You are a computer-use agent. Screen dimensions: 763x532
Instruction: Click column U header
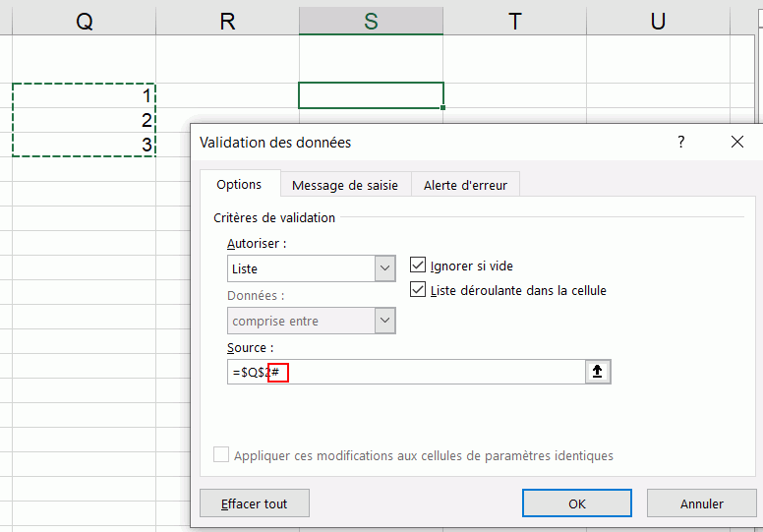[658, 22]
